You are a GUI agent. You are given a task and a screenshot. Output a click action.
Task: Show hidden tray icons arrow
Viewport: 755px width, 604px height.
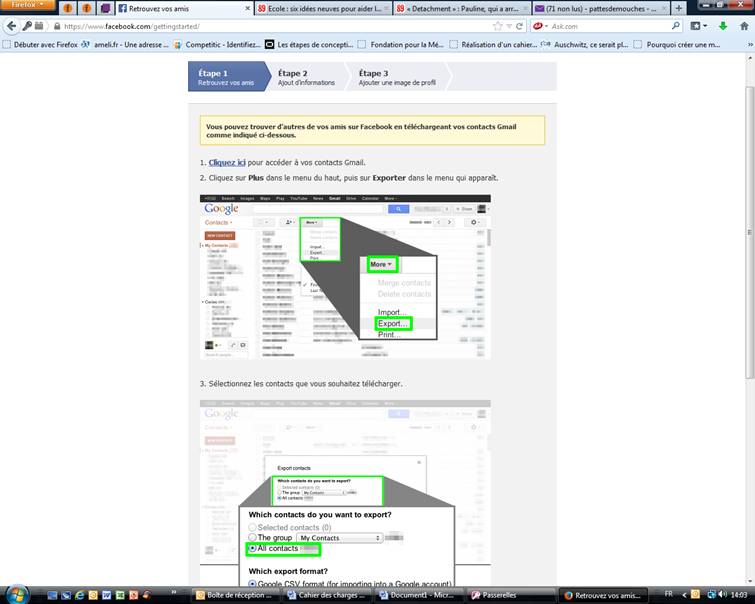coord(685,595)
